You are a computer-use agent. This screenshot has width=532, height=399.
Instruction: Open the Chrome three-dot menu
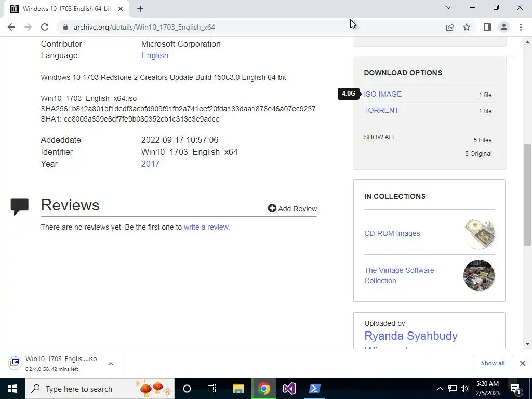point(521,27)
